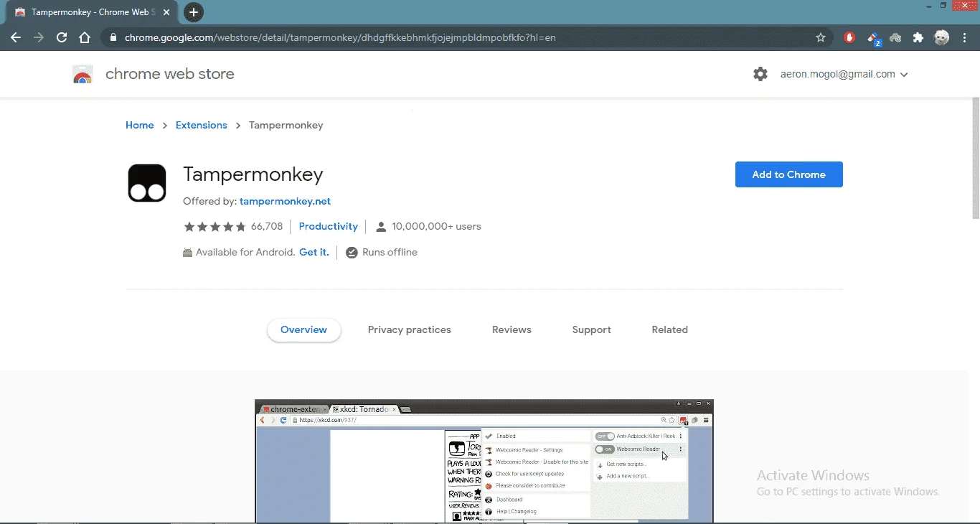Open the Support tab

click(592, 330)
